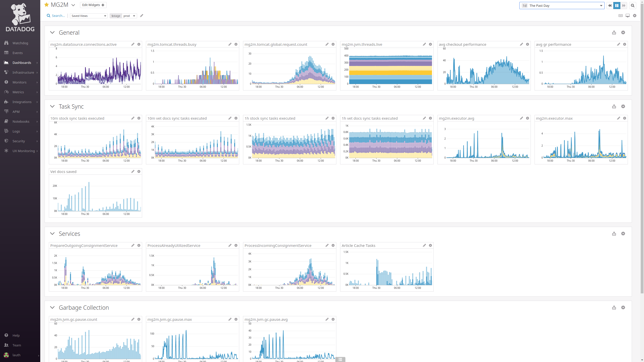
Task: Enable TV screen mode
Action: tap(627, 16)
